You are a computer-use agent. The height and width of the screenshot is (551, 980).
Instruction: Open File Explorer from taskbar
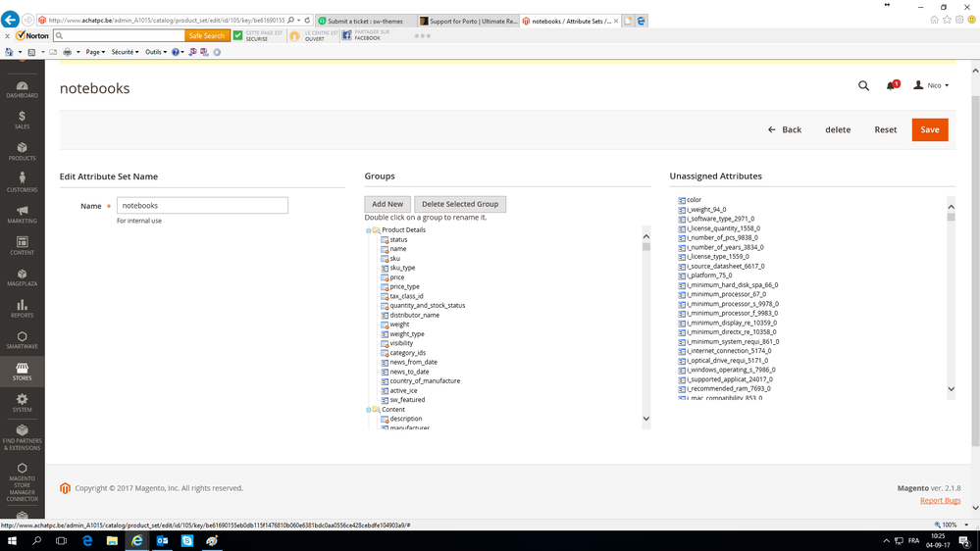(112, 541)
